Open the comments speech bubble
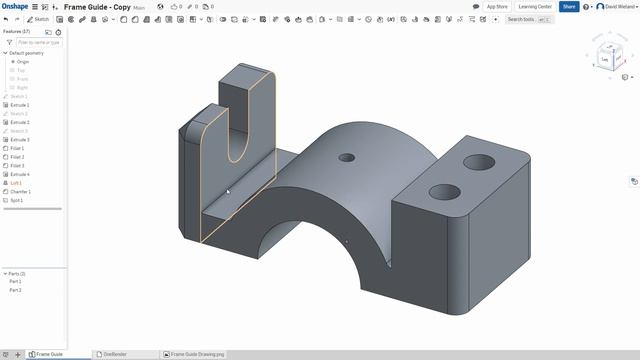The image size is (640, 360). click(x=476, y=7)
